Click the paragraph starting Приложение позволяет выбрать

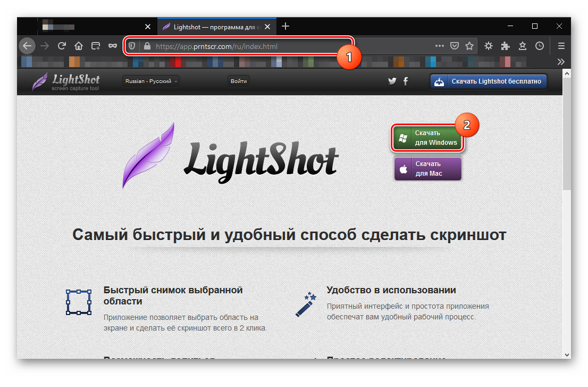point(185,323)
